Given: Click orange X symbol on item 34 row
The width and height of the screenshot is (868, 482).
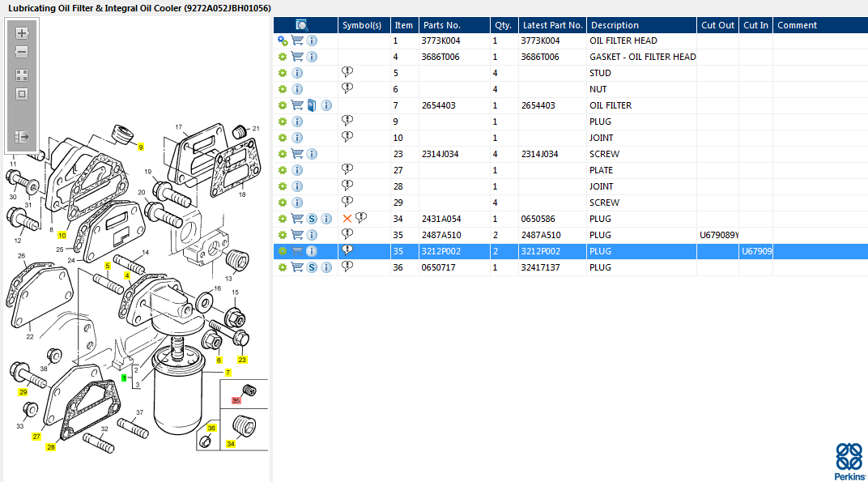Looking at the screenshot, I should 347,219.
